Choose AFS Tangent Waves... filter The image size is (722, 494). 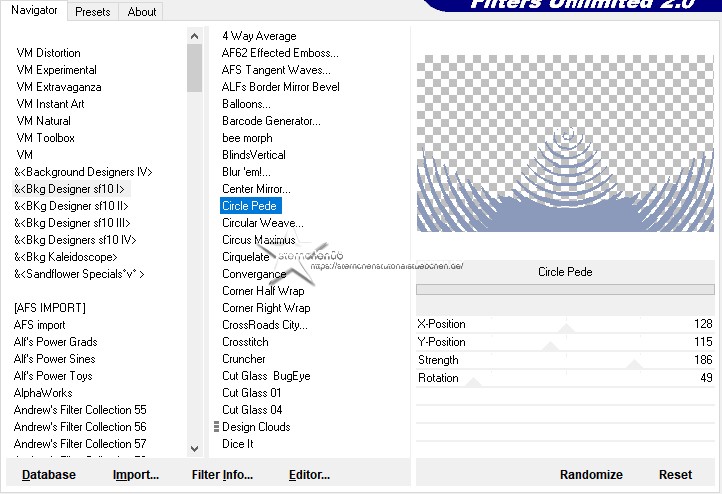276,70
